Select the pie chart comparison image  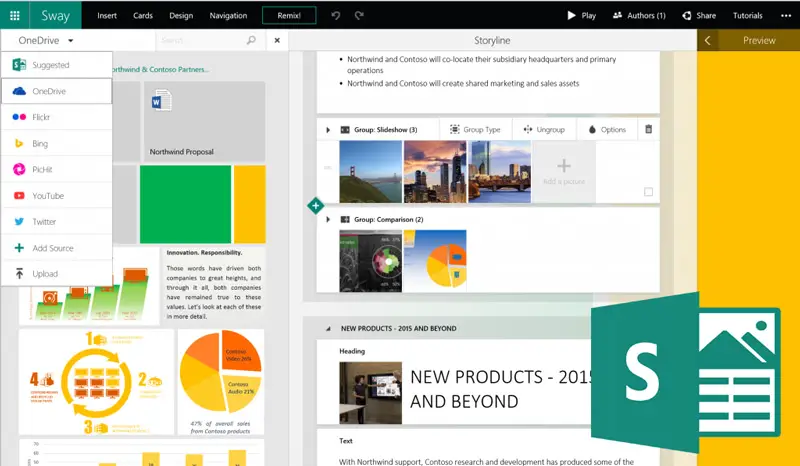click(435, 261)
